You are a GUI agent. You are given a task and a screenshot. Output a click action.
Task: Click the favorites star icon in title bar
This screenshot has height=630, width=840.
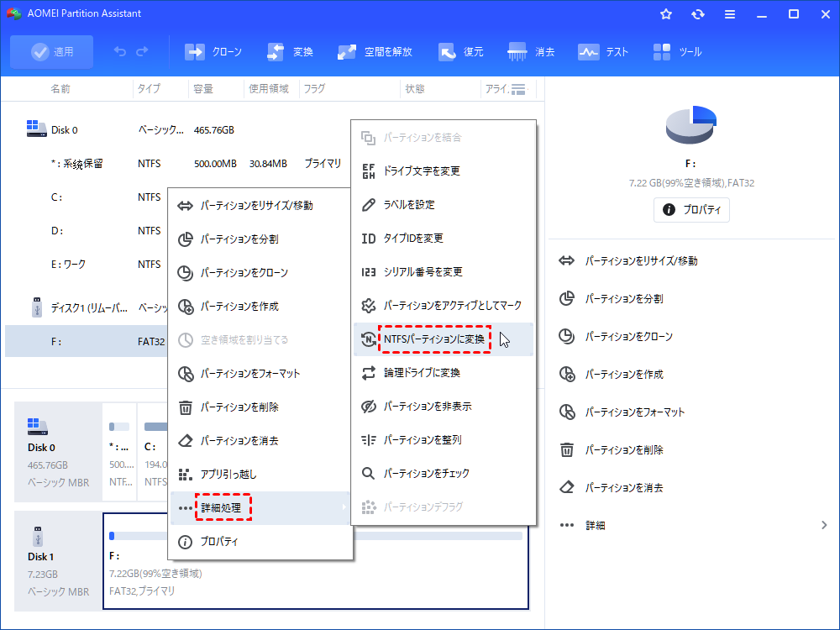[666, 14]
